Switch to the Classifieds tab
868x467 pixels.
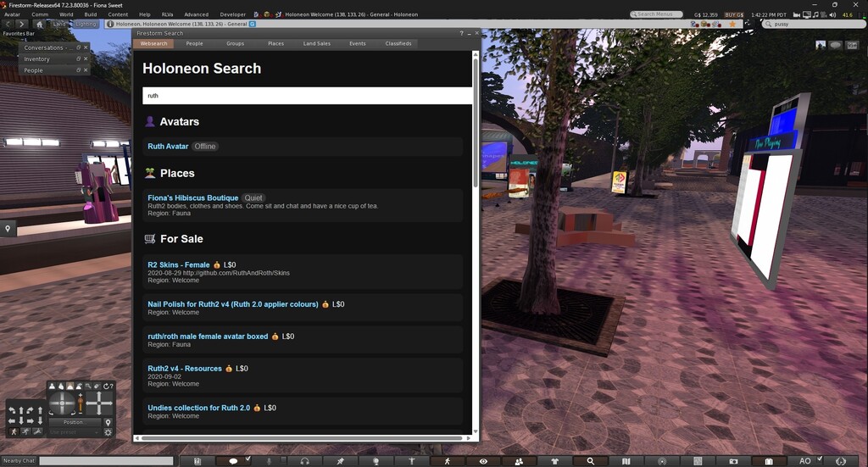(398, 43)
